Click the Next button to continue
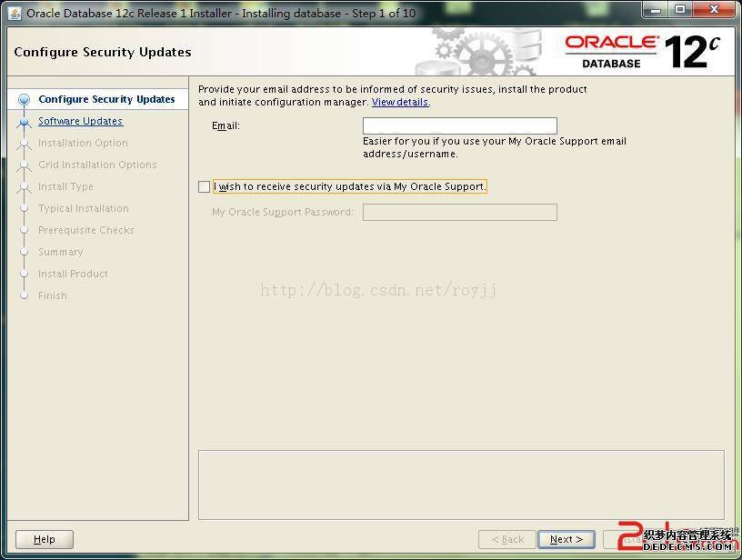 [x=566, y=539]
